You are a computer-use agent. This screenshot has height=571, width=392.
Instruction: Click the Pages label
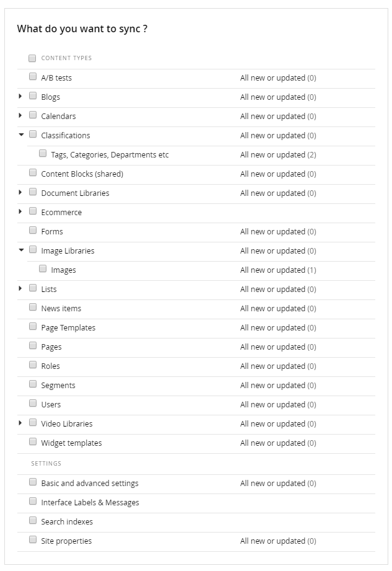point(51,347)
